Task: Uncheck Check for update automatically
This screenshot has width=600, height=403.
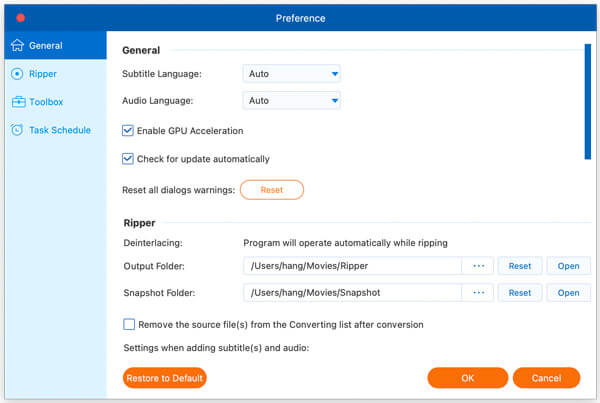Action: point(128,158)
